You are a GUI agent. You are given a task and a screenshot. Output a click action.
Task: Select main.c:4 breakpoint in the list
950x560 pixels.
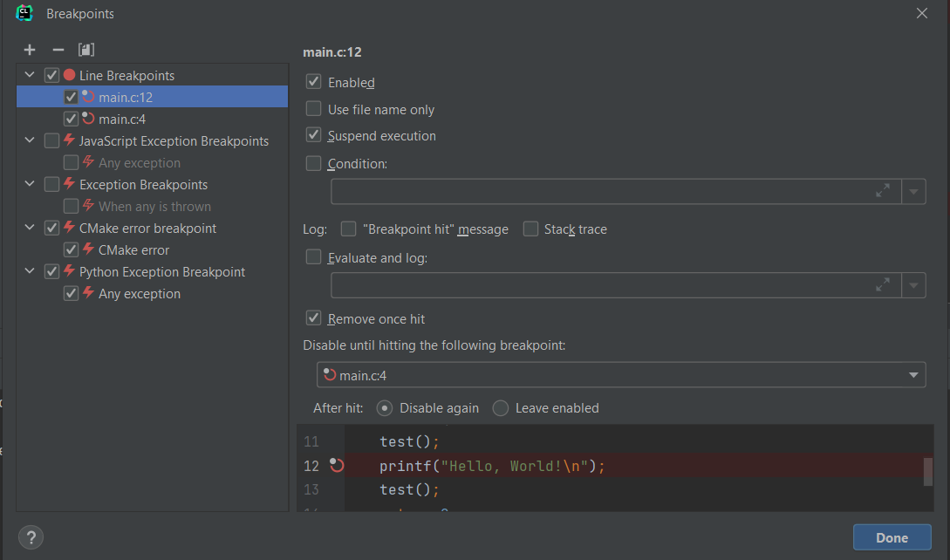pos(121,119)
